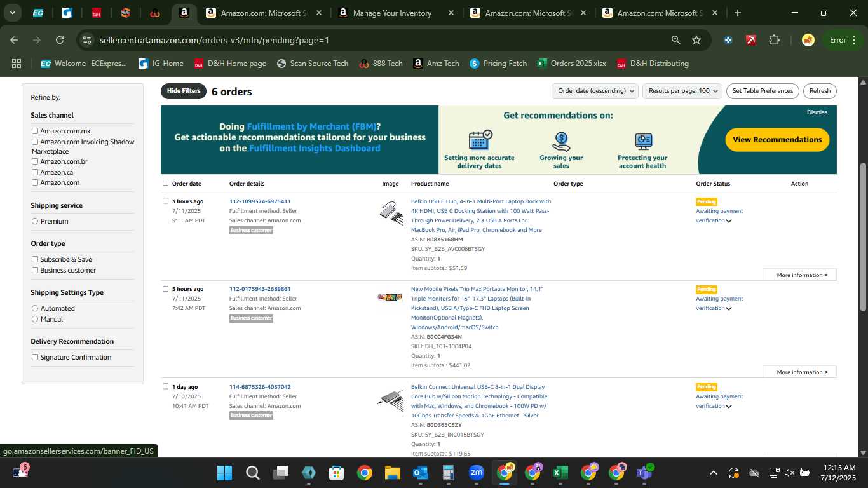Switch to Manage Your Inventory tab
The height and width of the screenshot is (488, 868).
pyautogui.click(x=392, y=13)
